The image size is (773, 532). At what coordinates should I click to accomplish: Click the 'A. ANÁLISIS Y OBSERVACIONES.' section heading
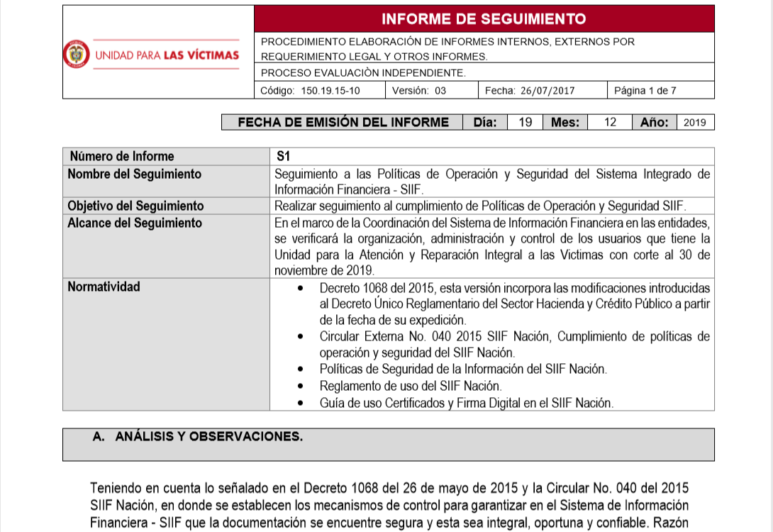(197, 436)
